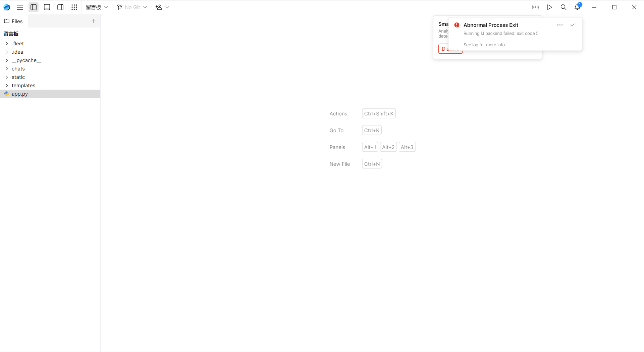The width and height of the screenshot is (644, 352).
Task: Open the 留言板 workspace dropdown
Action: 97,7
